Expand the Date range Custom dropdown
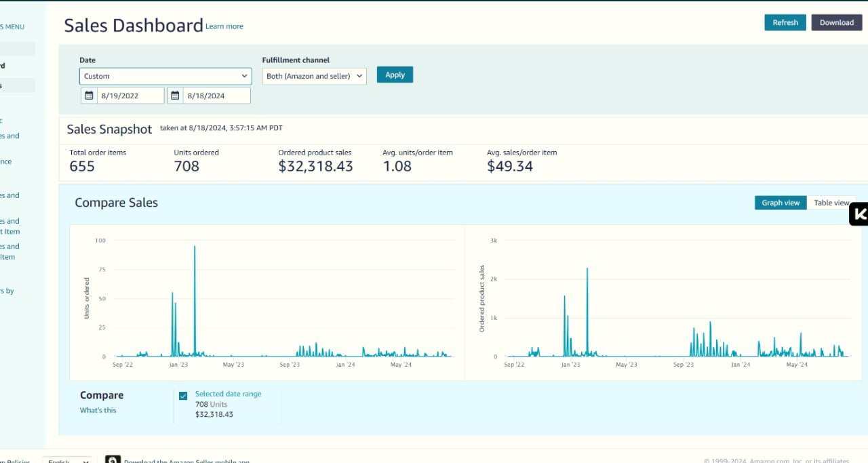Screen dimensions: 868x463 (165, 76)
